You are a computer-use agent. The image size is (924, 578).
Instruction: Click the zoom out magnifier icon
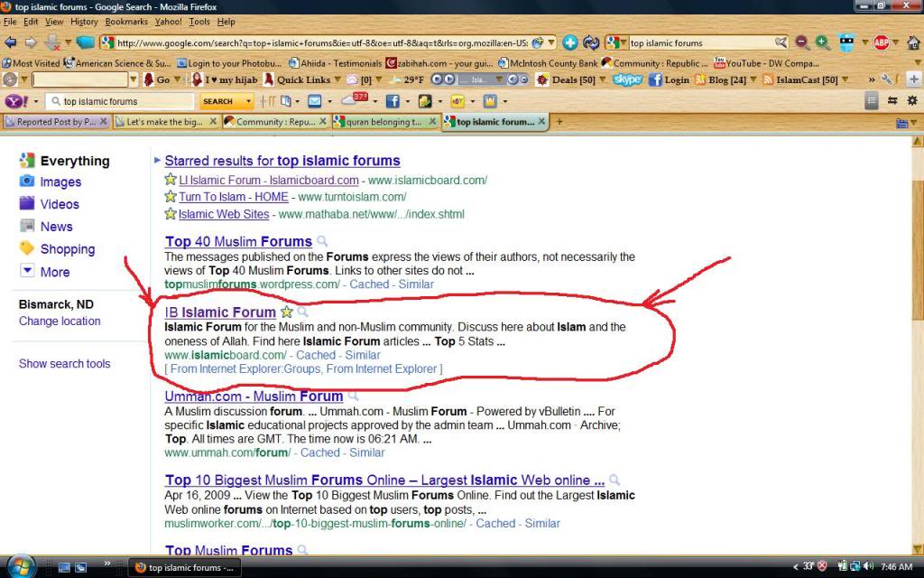pos(802,42)
